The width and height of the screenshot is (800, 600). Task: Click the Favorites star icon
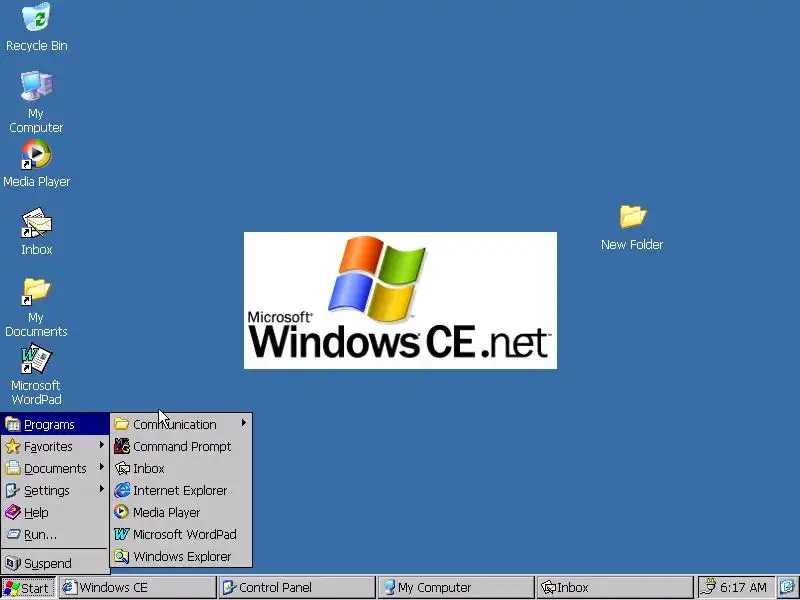tap(13, 446)
